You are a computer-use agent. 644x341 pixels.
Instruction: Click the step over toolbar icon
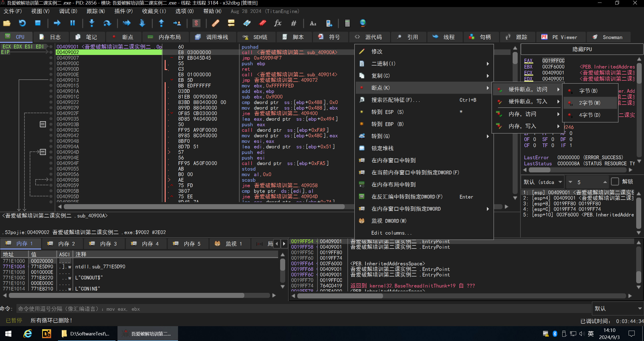[107, 23]
